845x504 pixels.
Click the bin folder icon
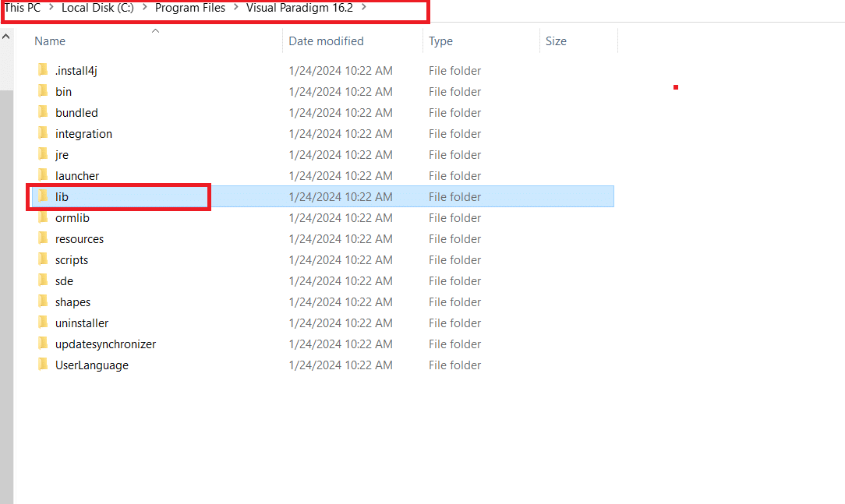(43, 91)
